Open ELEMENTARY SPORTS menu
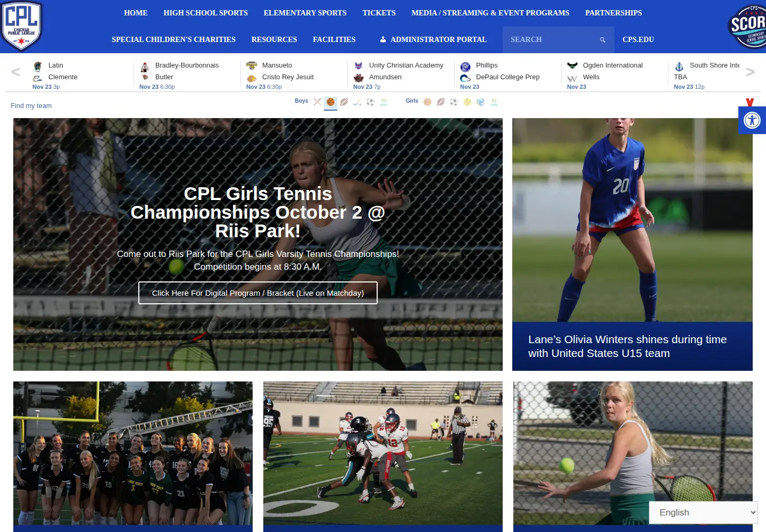 point(305,13)
